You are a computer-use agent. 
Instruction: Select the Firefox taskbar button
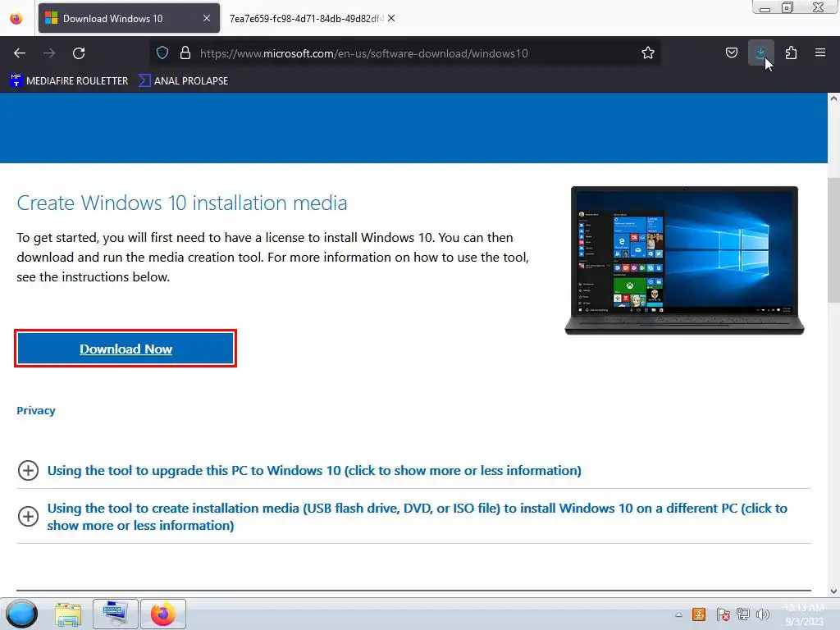[163, 614]
